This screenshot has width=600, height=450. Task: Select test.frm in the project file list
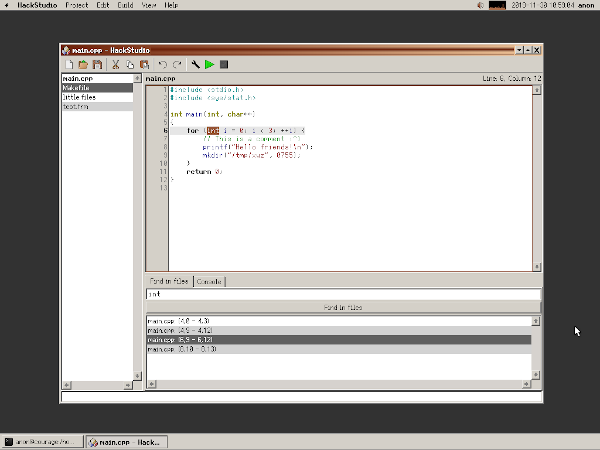pyautogui.click(x=98, y=107)
